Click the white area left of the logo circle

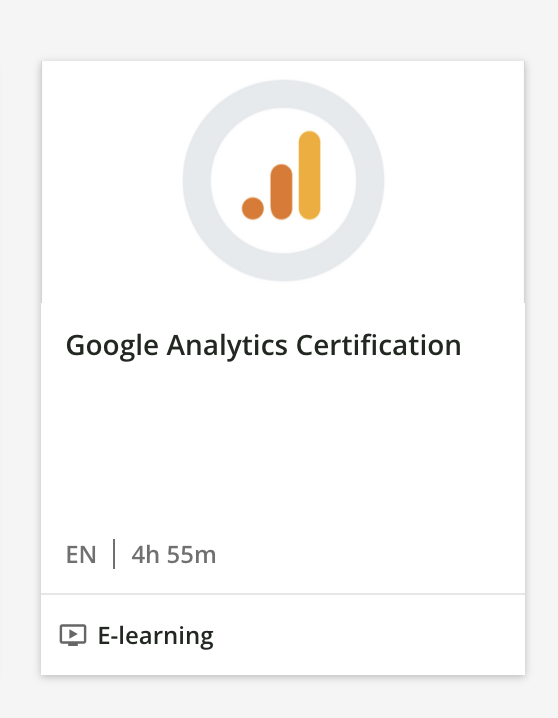(112, 181)
